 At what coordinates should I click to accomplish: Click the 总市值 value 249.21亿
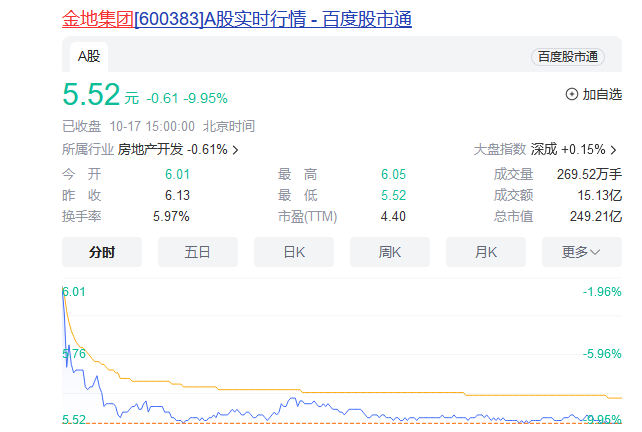click(596, 216)
